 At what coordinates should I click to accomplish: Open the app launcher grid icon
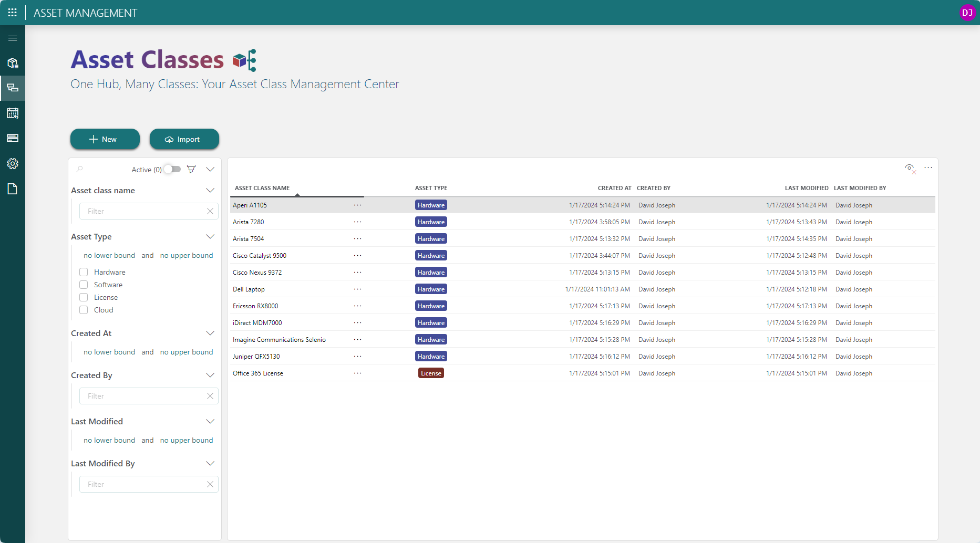coord(13,13)
